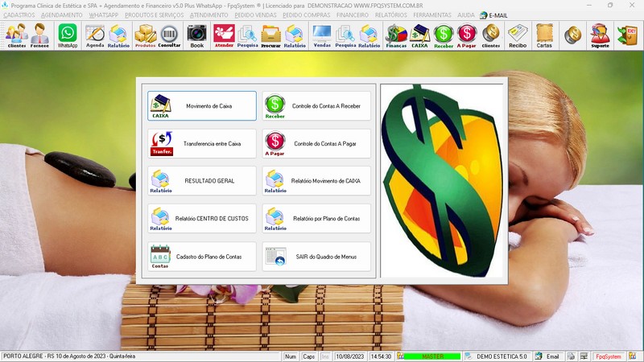
Task: Click the Procurar folder icon
Action: click(270, 35)
